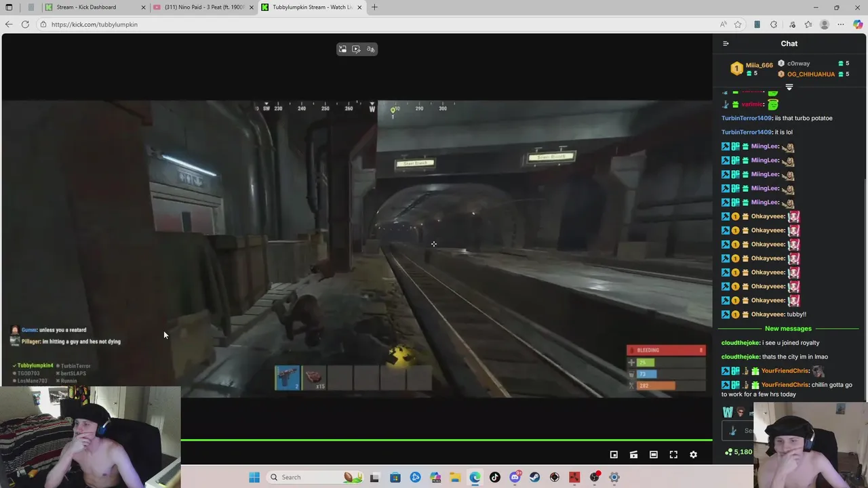The width and height of the screenshot is (868, 488).
Task: Close the Tubbylumpkin Stream tab
Action: pyautogui.click(x=359, y=7)
